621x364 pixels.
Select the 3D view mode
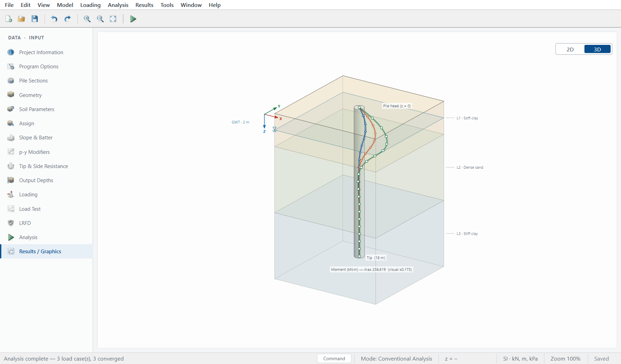598,49
